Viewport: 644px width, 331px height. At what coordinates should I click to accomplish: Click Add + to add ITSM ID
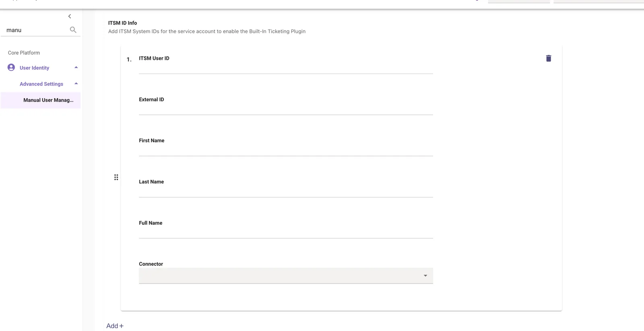pos(115,326)
